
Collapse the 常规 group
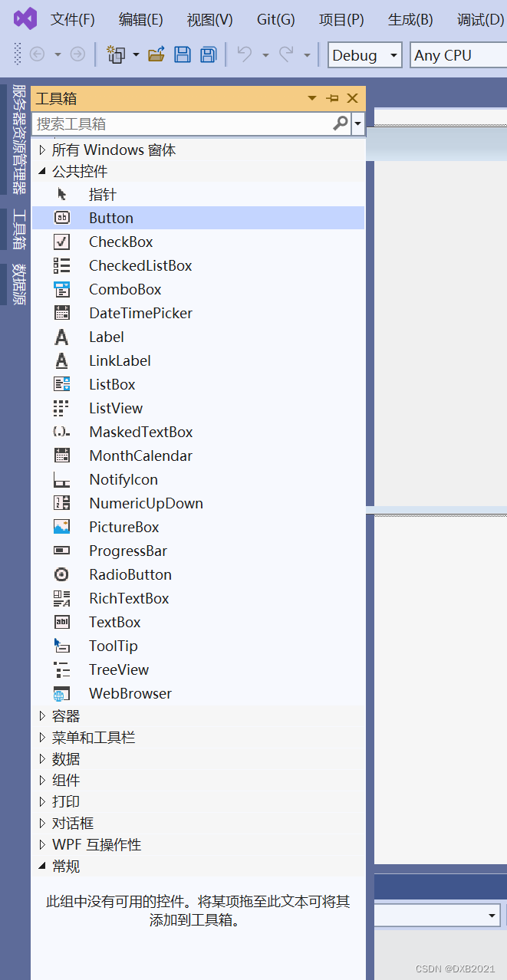pos(42,867)
